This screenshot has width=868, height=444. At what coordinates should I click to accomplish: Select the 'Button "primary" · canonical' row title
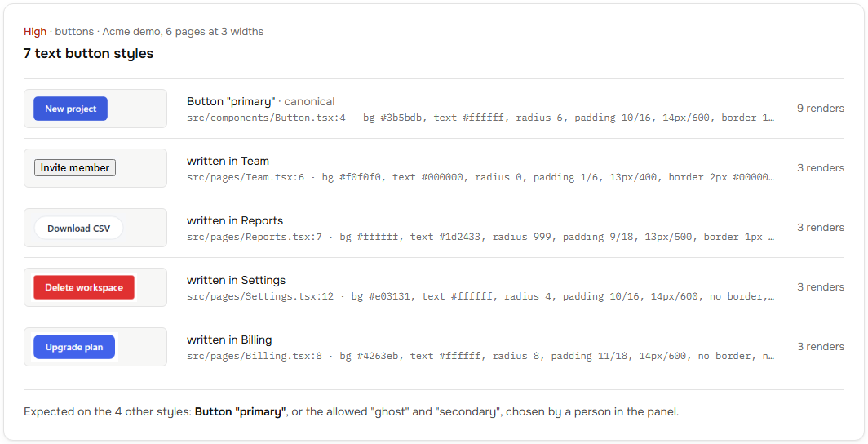(261, 101)
